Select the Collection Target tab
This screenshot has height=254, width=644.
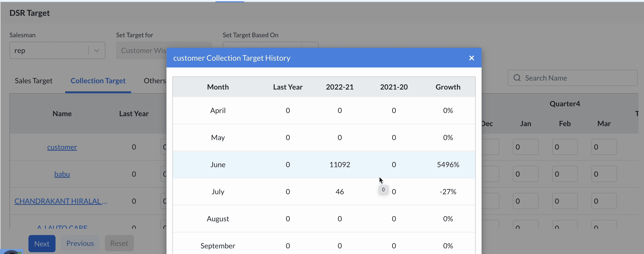point(98,81)
